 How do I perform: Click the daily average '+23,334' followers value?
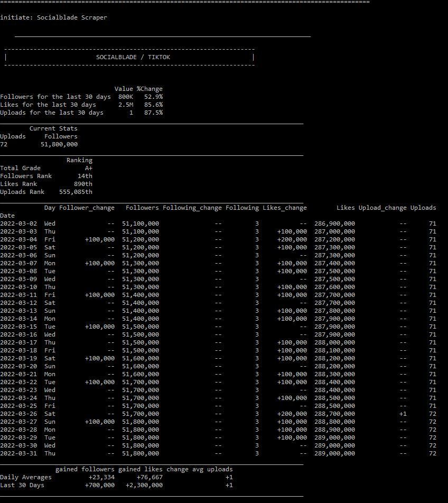coord(101,477)
